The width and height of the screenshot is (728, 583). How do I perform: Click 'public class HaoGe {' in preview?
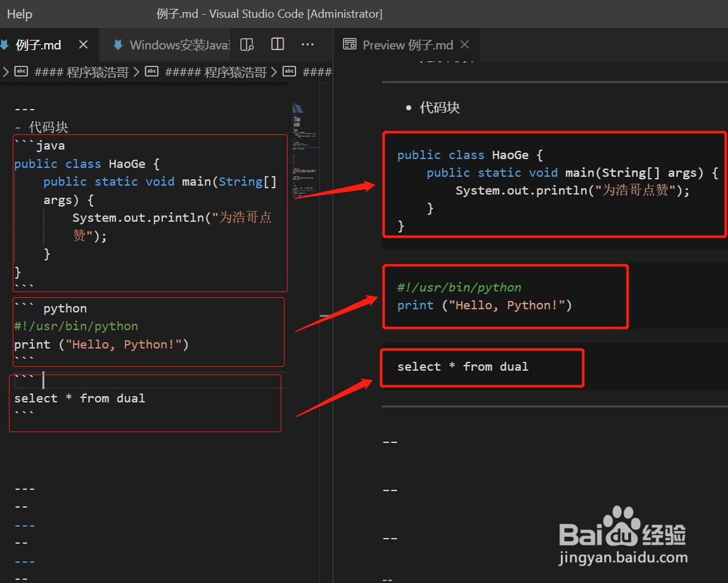click(470, 155)
